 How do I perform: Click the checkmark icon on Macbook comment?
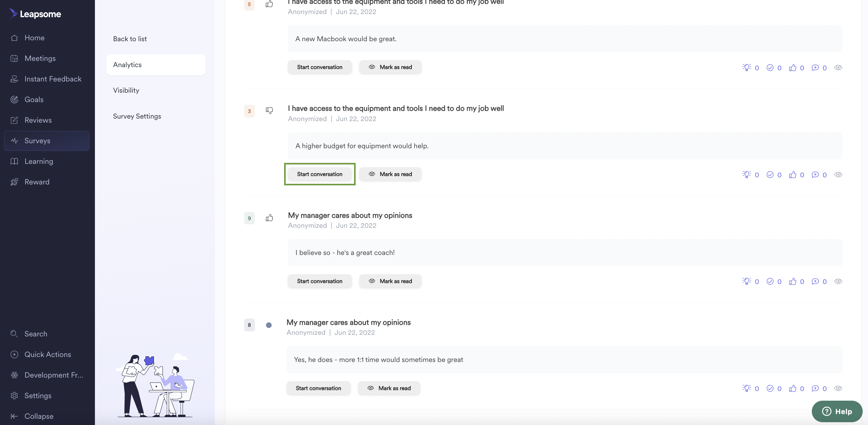click(770, 68)
